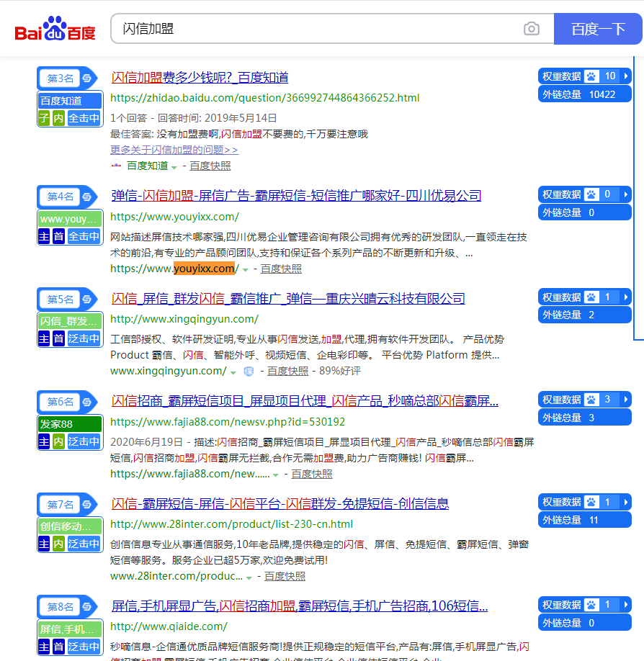Click the swirl icon next to 第3名

87,78
